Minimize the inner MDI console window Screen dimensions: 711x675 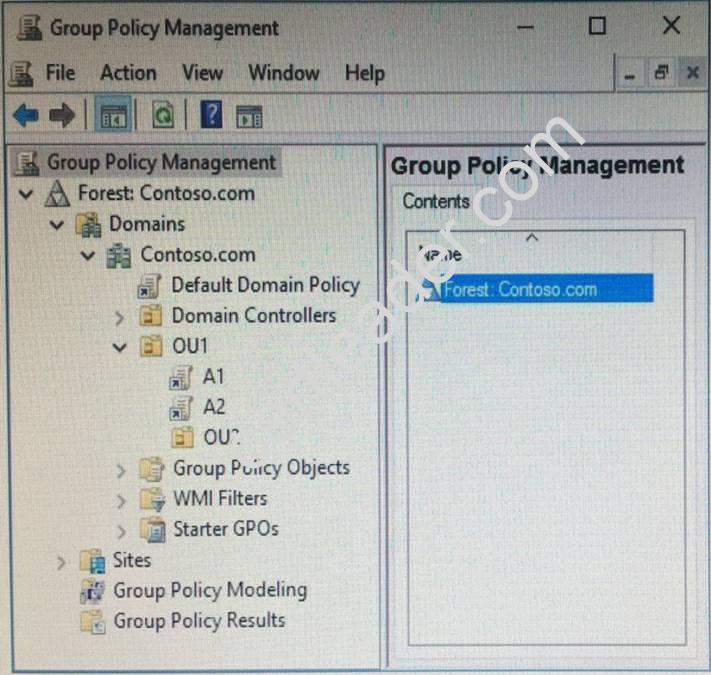coord(629,74)
